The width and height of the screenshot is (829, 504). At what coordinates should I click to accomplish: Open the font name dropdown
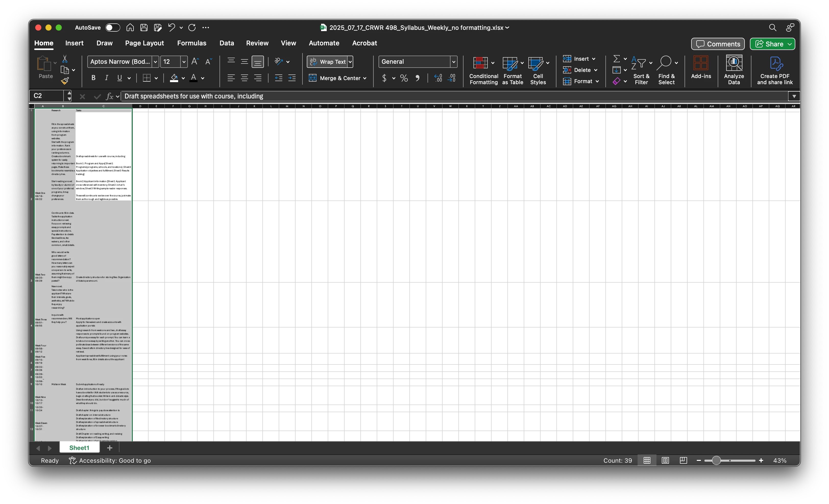click(x=155, y=61)
